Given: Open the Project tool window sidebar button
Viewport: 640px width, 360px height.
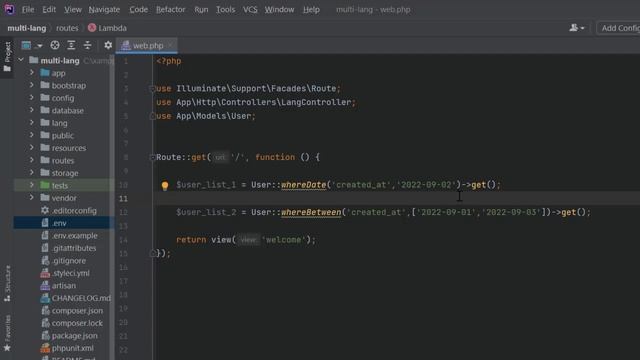Looking at the screenshot, I should pos(7,57).
